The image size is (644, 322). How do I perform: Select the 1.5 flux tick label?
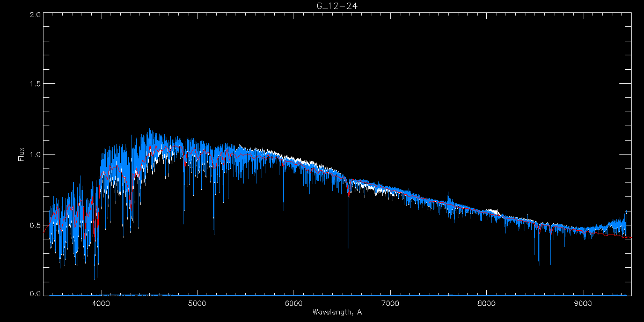35,84
